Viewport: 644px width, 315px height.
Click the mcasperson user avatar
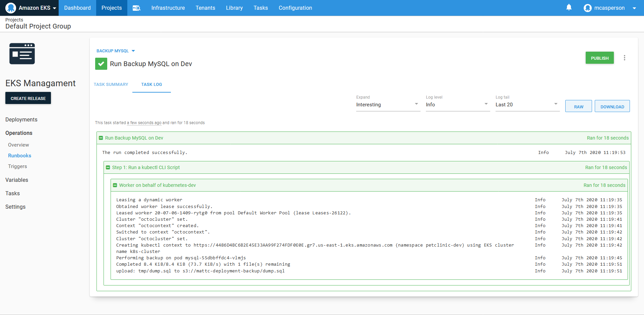coord(588,8)
